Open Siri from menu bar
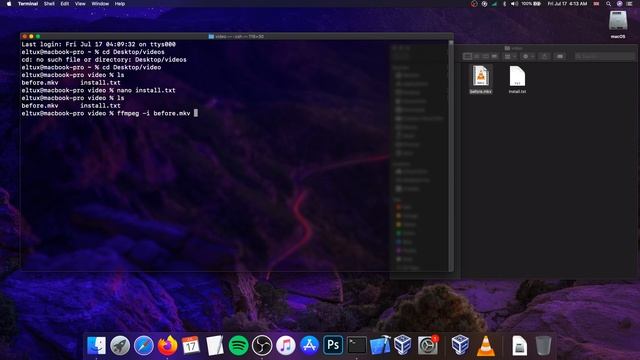The height and width of the screenshot is (360, 640). pyautogui.click(x=619, y=4)
